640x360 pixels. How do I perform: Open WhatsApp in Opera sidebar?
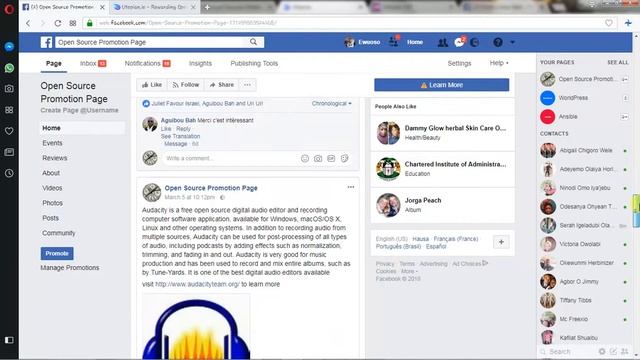[x=9, y=68]
